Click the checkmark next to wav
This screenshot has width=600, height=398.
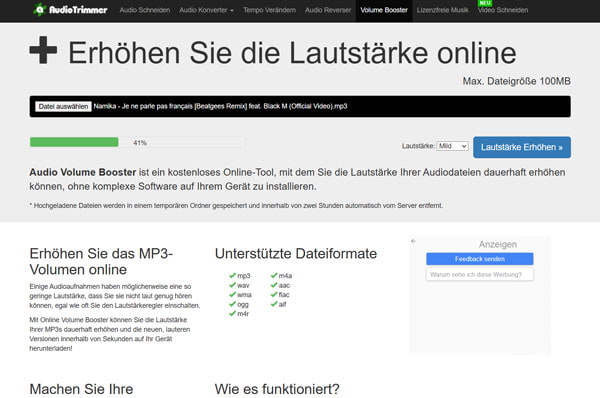pos(232,285)
